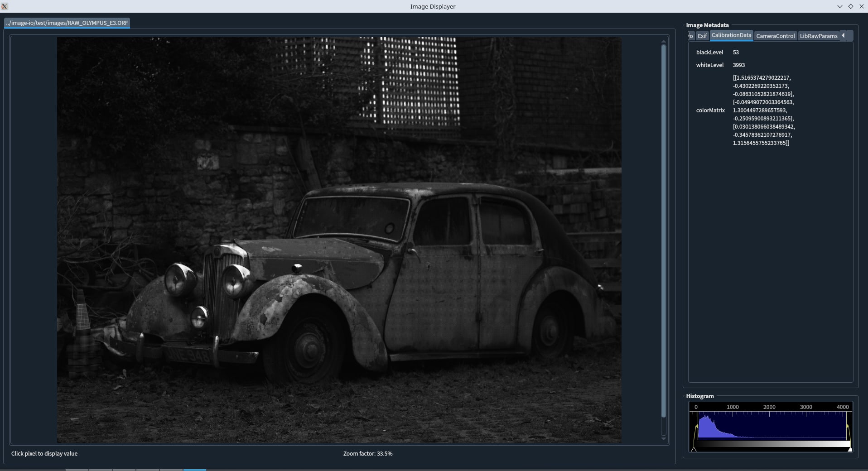Select the RAW_OLYMPUS_E3.ORF image tab
This screenshot has height=471, width=868.
point(67,23)
